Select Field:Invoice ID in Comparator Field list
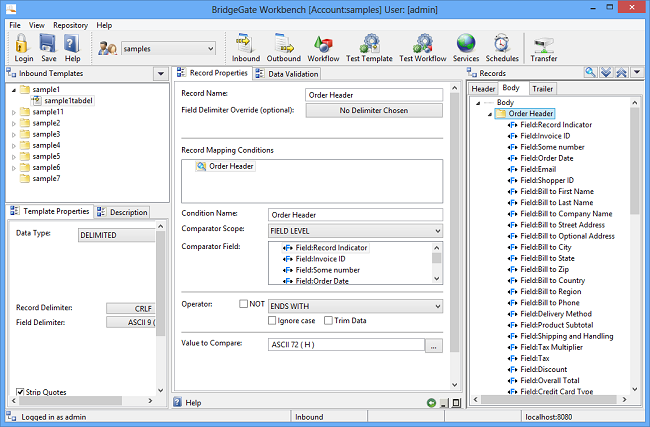Screen dimensions: 650x427 (320, 259)
